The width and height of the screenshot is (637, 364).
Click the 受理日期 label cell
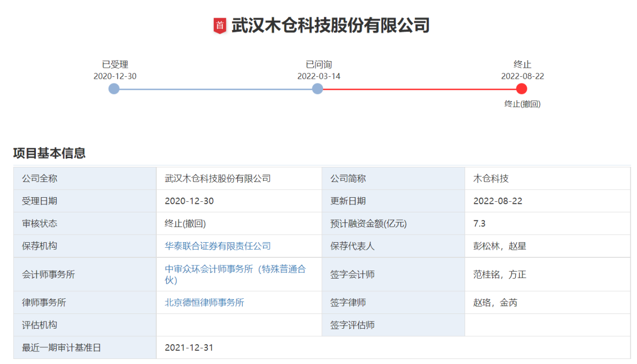coord(85,201)
